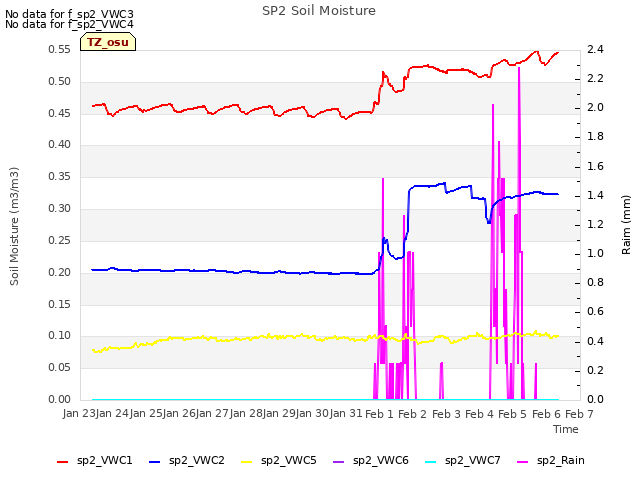The width and height of the screenshot is (640, 480).
Task: Toggle sp2_VWC5 legend entry
Action: (x=279, y=461)
